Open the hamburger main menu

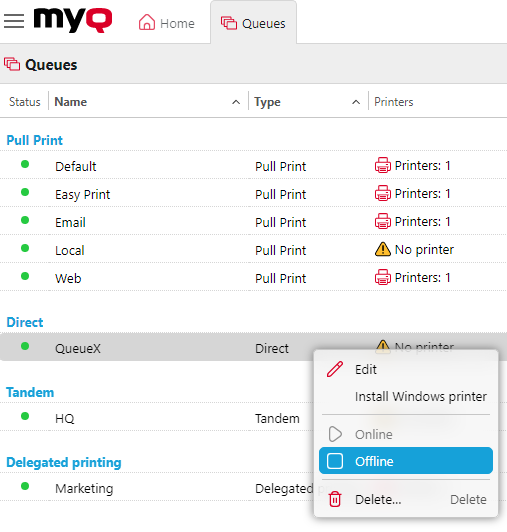click(14, 21)
